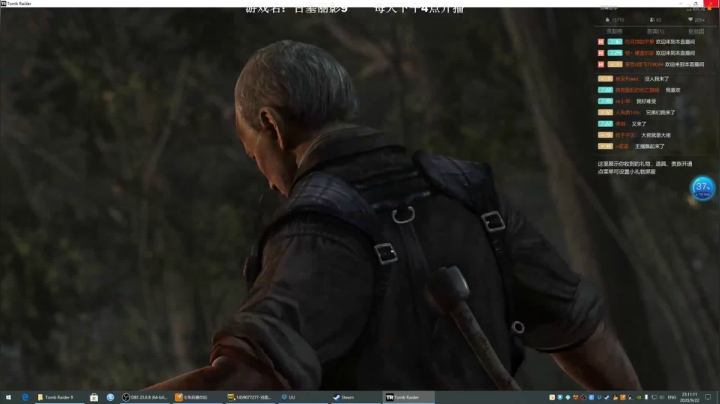Image resolution: width=720 pixels, height=404 pixels.
Task: Click the Steam icon in system tray
Action: point(607,398)
